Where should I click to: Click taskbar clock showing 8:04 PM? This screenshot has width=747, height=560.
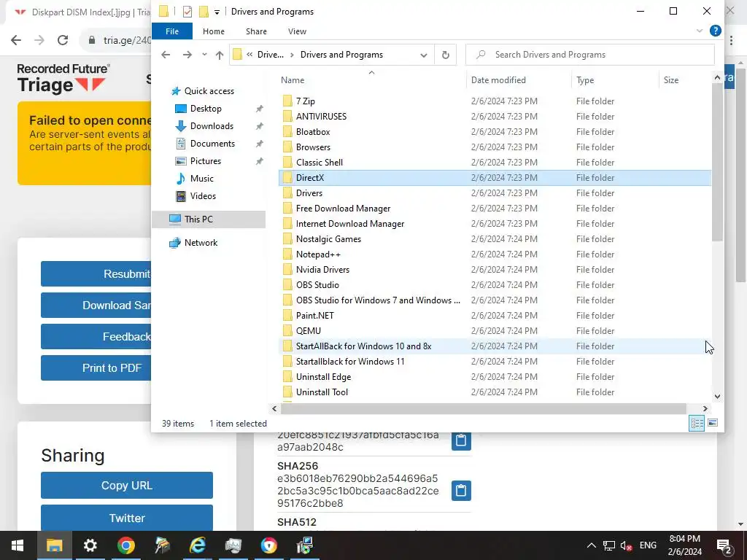[684, 545]
